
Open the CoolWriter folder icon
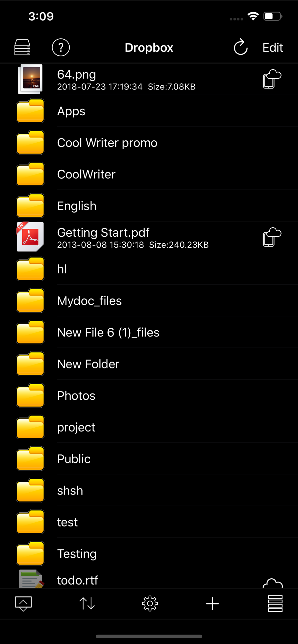coord(30,174)
